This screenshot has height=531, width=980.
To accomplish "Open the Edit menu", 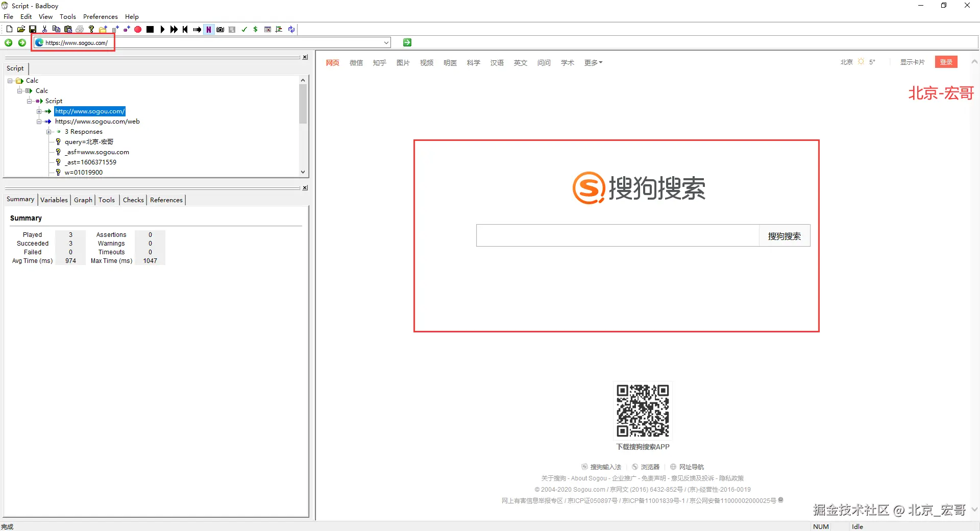I will pos(26,17).
